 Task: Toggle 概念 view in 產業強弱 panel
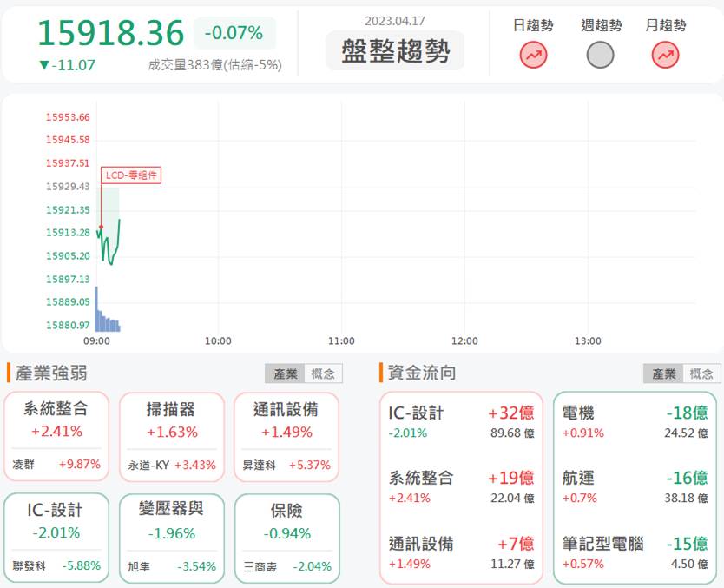(325, 373)
